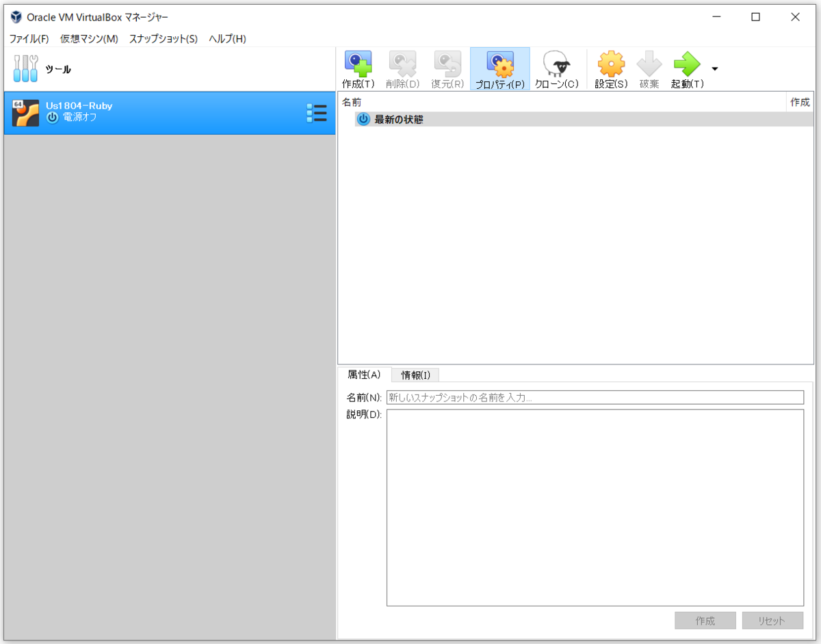Click the snapshot name input field
This screenshot has width=821, height=644.
595,397
